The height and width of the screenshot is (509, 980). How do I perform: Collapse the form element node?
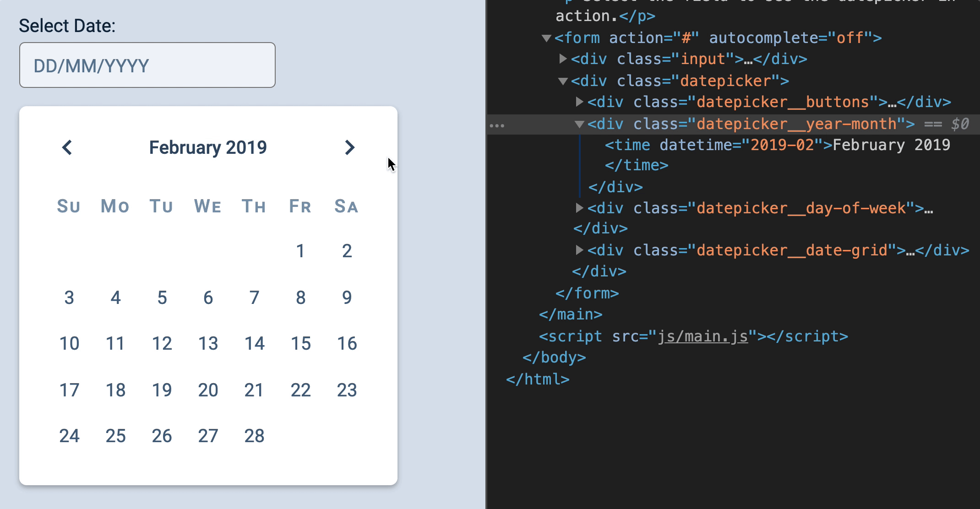coord(546,38)
